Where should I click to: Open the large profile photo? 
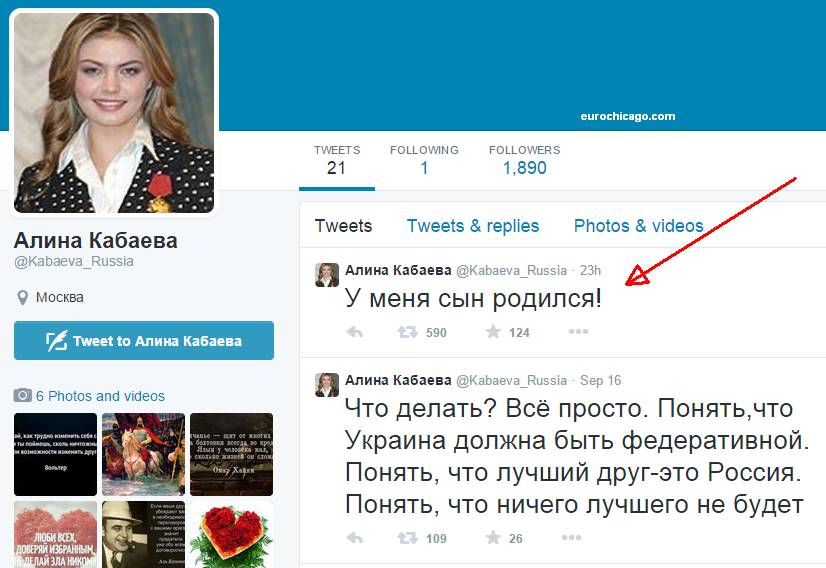[114, 113]
